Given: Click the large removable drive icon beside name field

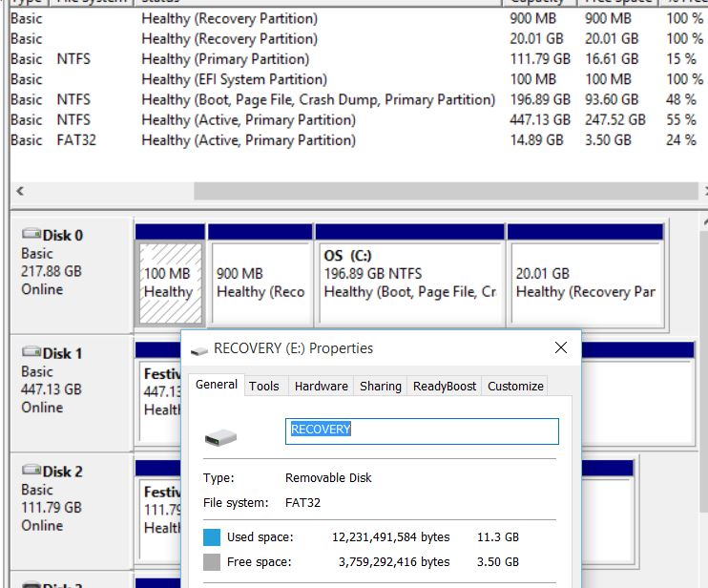Looking at the screenshot, I should pos(220,437).
